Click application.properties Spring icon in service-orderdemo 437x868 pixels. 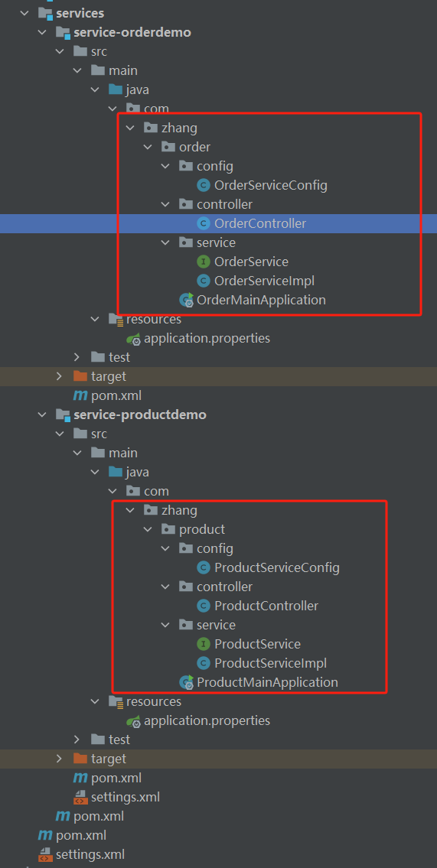(133, 338)
